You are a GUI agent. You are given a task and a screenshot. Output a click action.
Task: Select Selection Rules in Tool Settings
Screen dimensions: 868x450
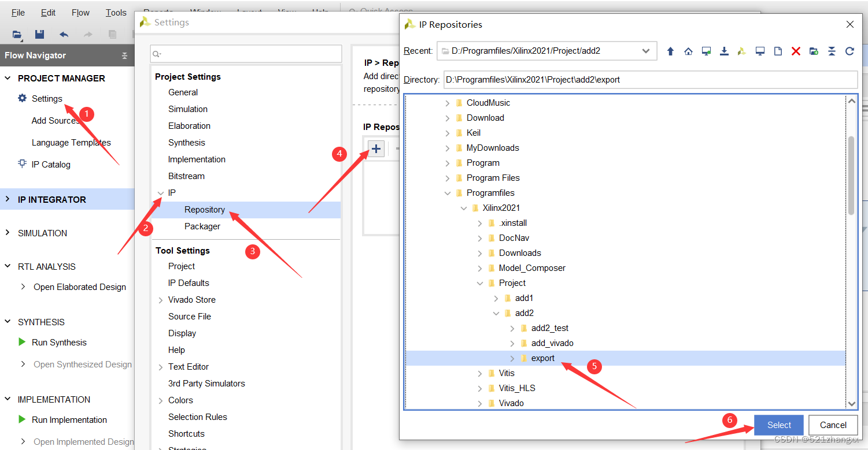[197, 417]
